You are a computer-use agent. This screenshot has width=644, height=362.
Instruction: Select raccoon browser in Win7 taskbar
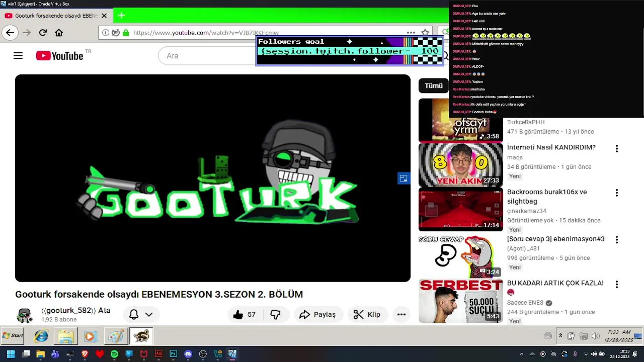[141, 336]
